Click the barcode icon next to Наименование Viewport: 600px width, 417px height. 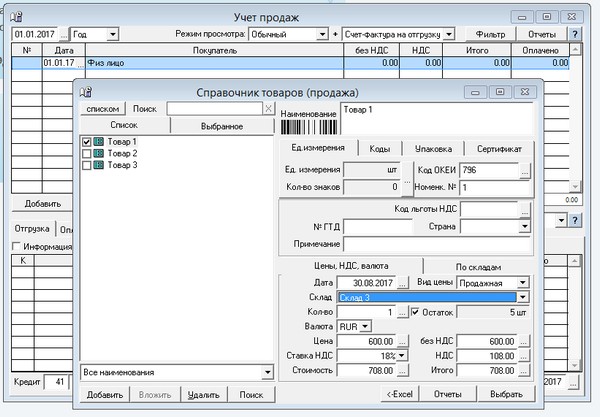pyautogui.click(x=307, y=127)
